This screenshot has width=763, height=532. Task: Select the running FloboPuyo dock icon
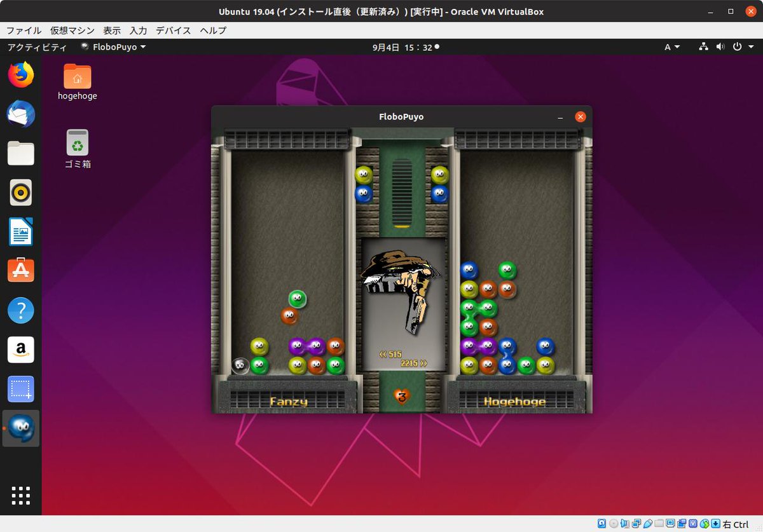pos(21,428)
